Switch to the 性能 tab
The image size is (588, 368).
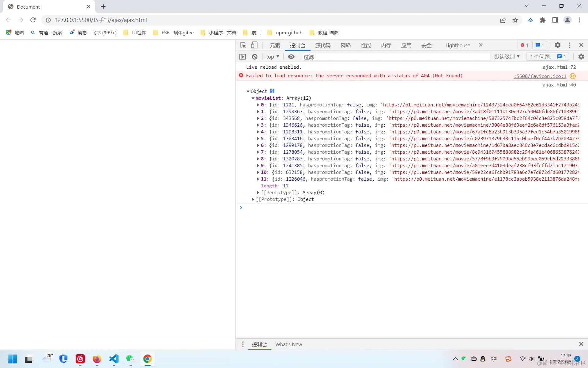click(x=366, y=45)
